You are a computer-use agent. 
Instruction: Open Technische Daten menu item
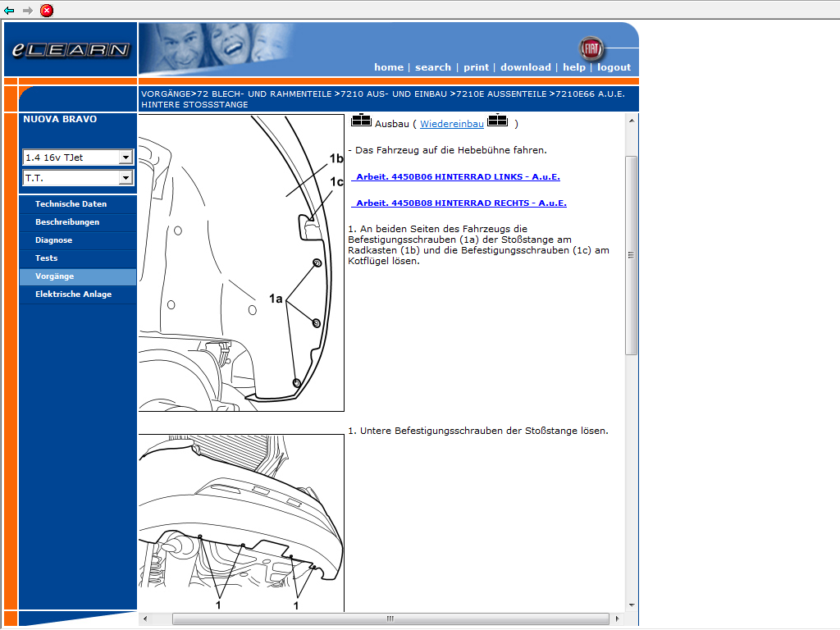[x=71, y=204]
